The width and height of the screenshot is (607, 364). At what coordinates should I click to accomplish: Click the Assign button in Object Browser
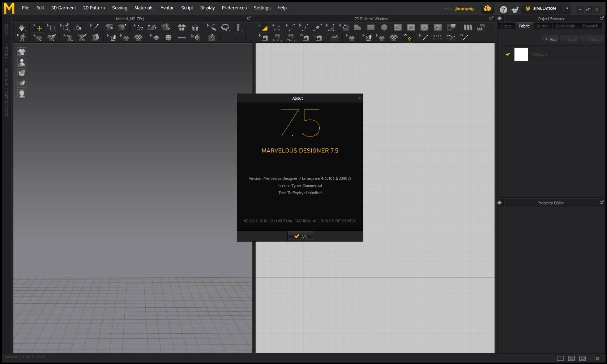click(591, 39)
